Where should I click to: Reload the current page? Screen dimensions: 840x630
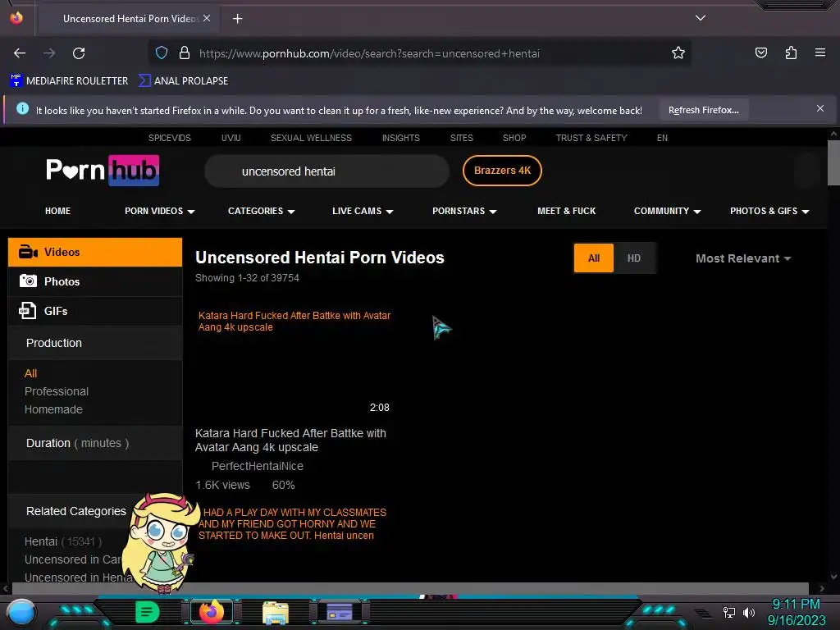79,53
